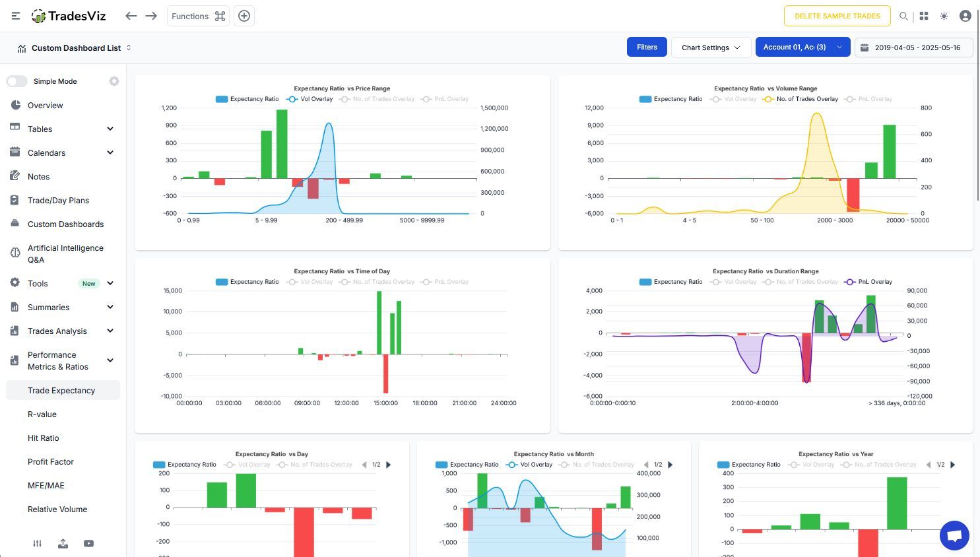This screenshot has width=980, height=557.
Task: Go back with the left arrow
Action: [x=131, y=16]
